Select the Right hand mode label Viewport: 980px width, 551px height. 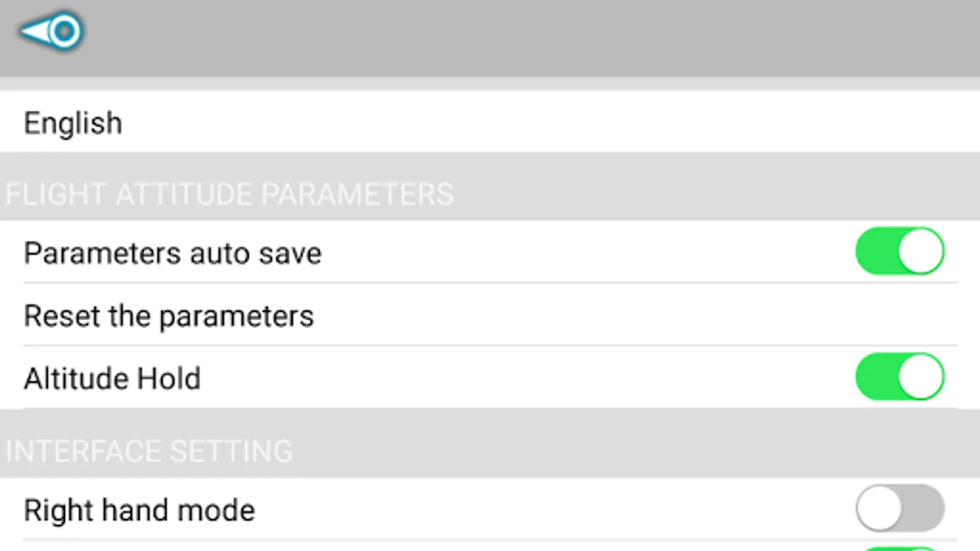[140, 510]
